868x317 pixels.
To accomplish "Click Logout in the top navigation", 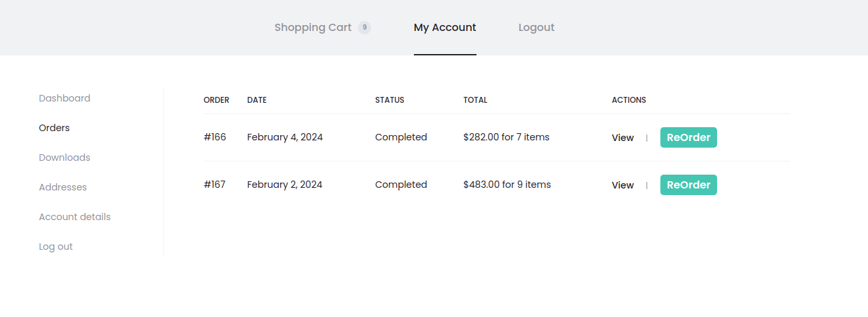I will (x=536, y=28).
